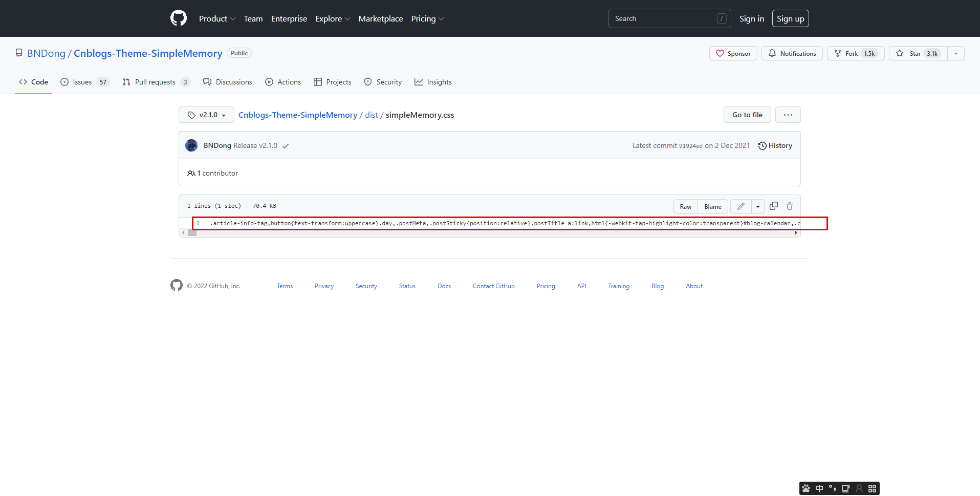Click the Sponsor button
Image resolution: width=980 pixels, height=496 pixels.
pos(733,53)
